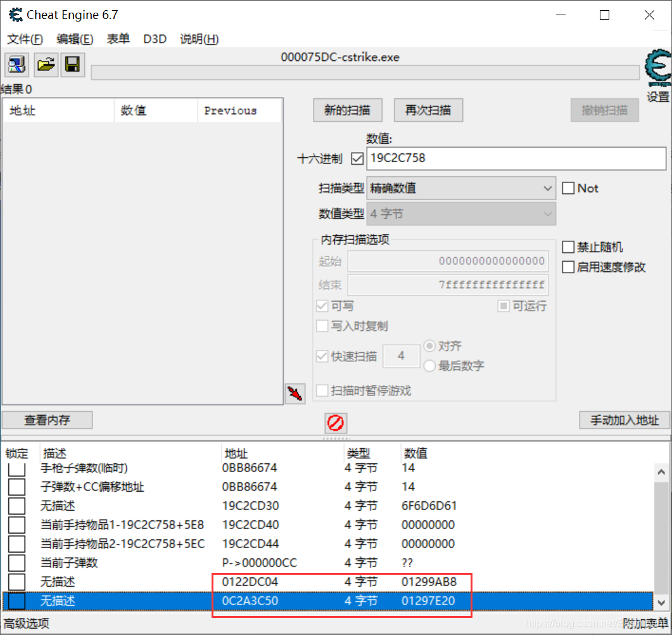Click the address list scroll down arrow
This screenshot has height=635, width=672.
point(661,603)
